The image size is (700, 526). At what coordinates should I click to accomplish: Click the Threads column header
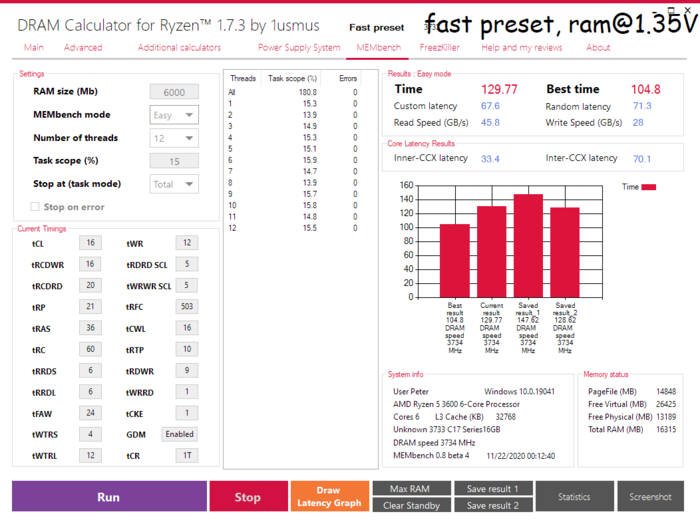(243, 79)
